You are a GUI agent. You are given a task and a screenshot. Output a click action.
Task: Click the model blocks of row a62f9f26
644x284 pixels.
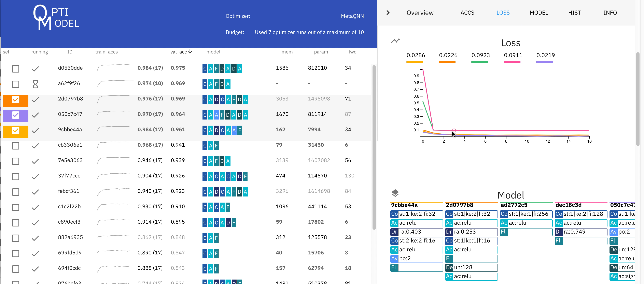(216, 84)
